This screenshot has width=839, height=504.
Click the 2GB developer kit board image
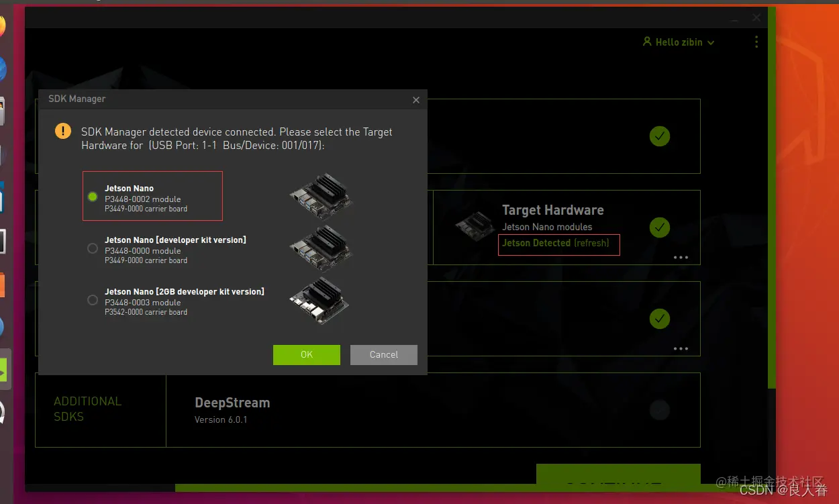tap(320, 300)
